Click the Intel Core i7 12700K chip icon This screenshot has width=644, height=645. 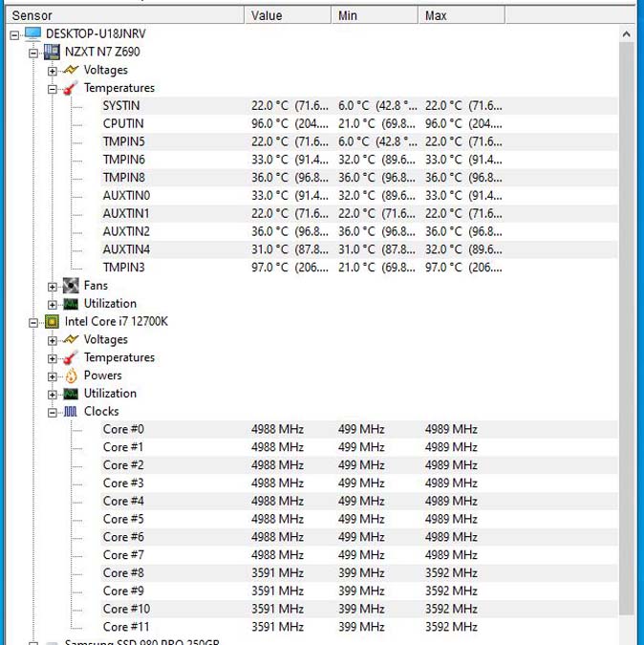pyautogui.click(x=52, y=322)
